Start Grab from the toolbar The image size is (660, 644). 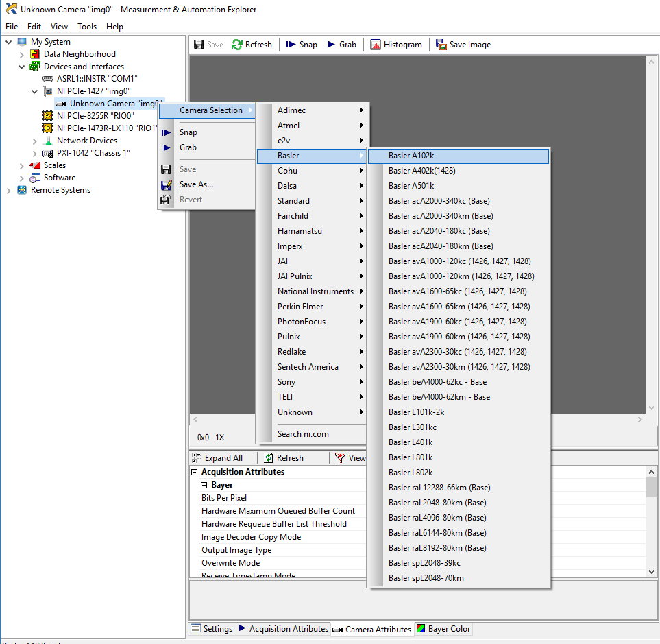pos(332,45)
